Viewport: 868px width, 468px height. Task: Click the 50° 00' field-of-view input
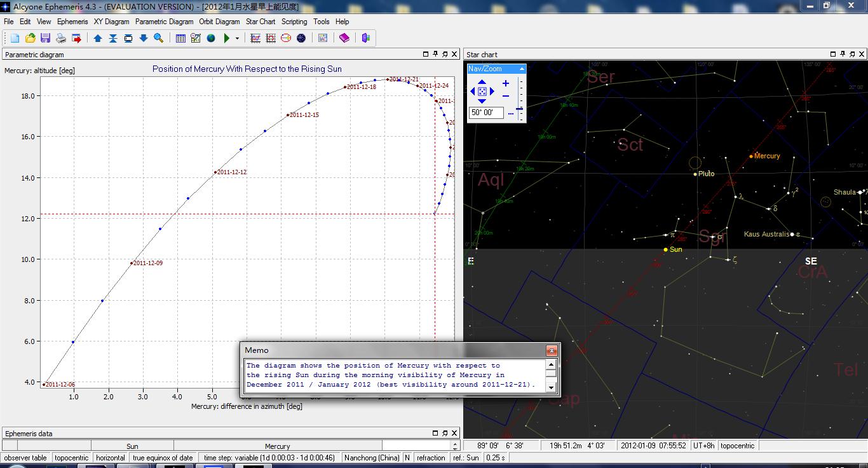pos(486,113)
